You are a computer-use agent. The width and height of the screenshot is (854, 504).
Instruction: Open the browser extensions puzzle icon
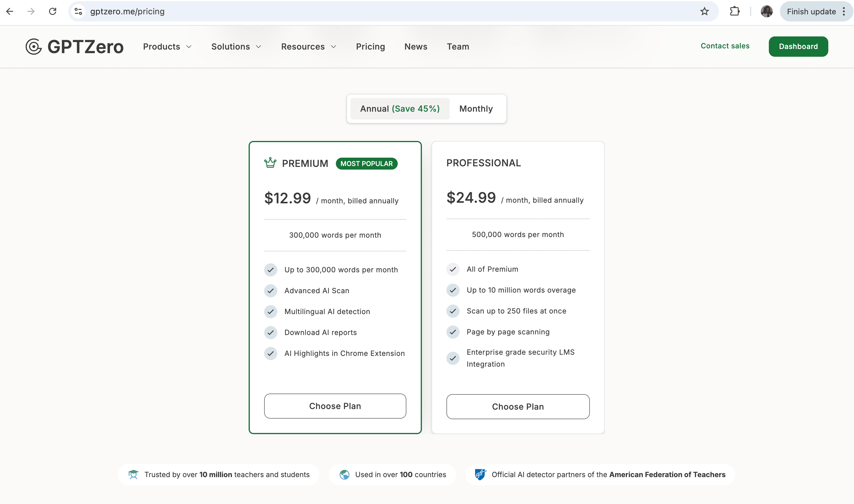tap(734, 12)
